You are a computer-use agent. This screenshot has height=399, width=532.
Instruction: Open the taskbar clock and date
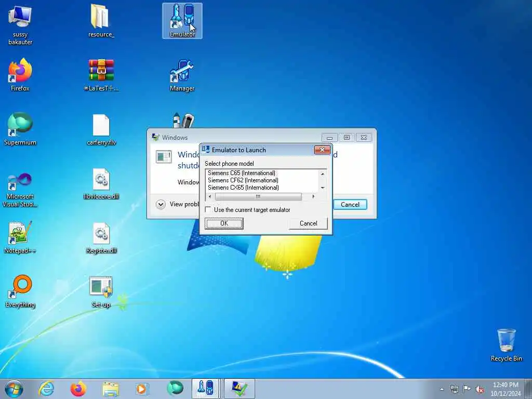click(x=506, y=389)
